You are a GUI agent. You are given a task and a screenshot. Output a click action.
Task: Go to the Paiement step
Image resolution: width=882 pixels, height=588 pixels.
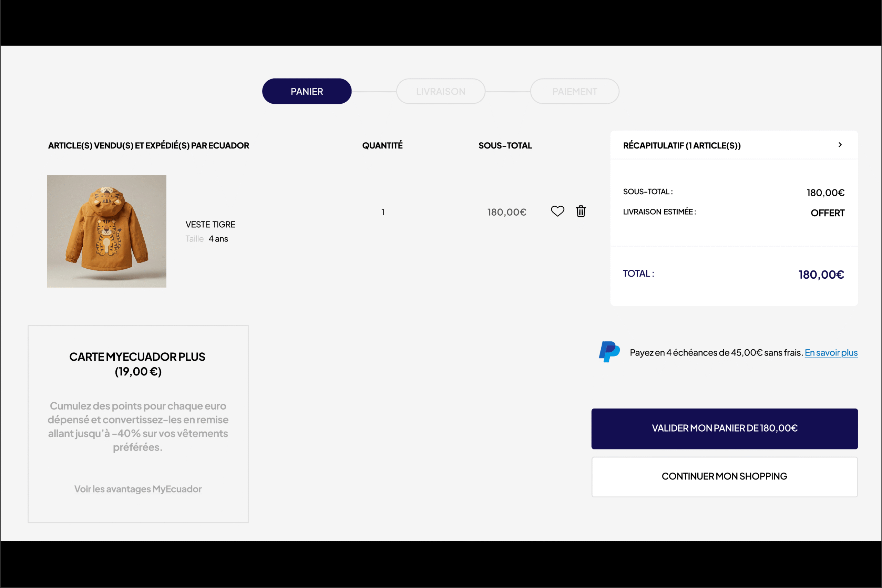coord(574,92)
